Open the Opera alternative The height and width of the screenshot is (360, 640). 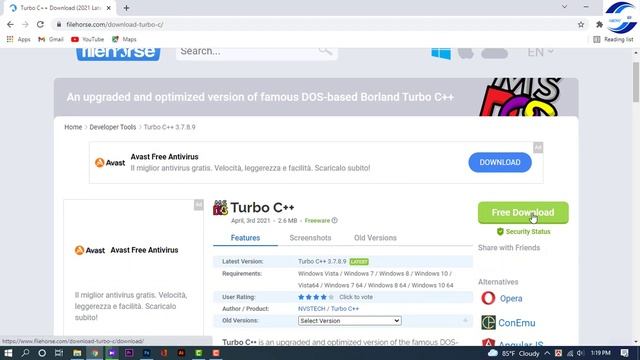point(511,298)
